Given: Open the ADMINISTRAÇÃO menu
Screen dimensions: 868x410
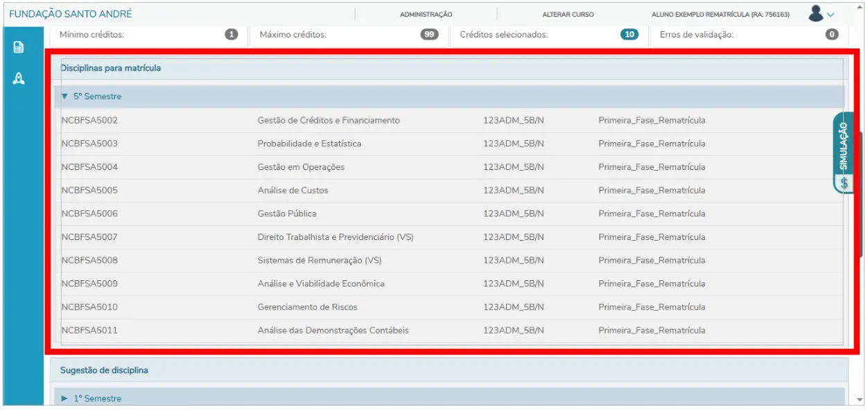Looking at the screenshot, I should tap(426, 15).
